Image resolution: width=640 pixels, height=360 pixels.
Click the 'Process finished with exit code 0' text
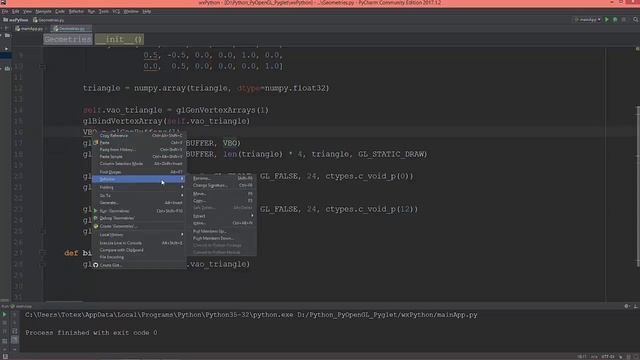[91, 333]
